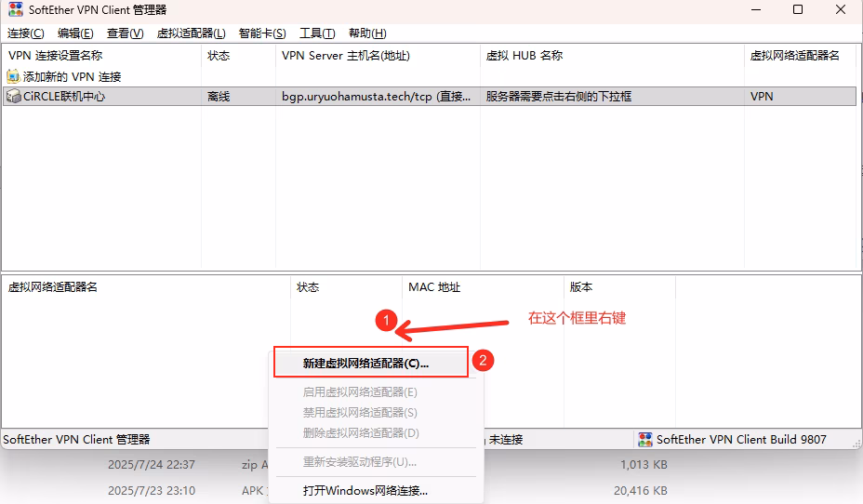Open the 连接(C) menu
Viewport: 863px width, 504px height.
[26, 33]
